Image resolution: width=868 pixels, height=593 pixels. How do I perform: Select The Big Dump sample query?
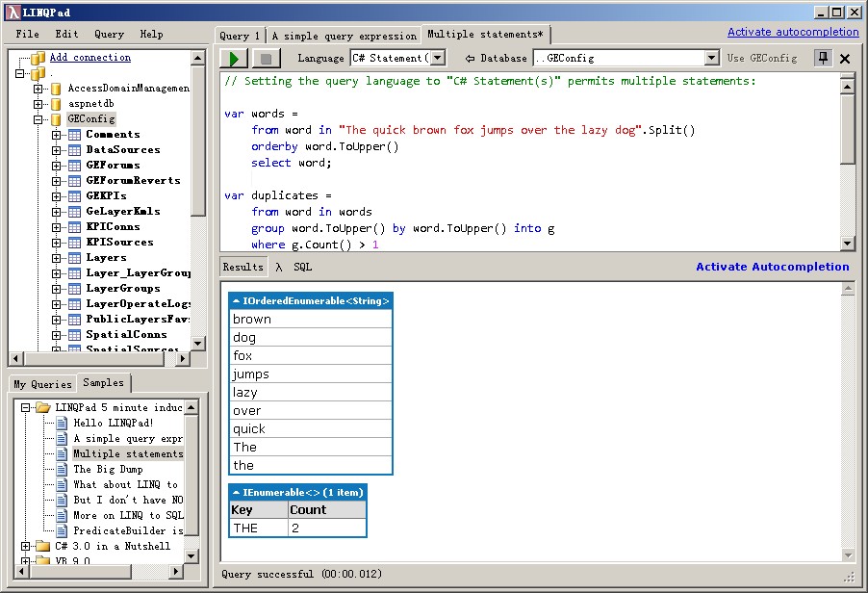pos(108,470)
